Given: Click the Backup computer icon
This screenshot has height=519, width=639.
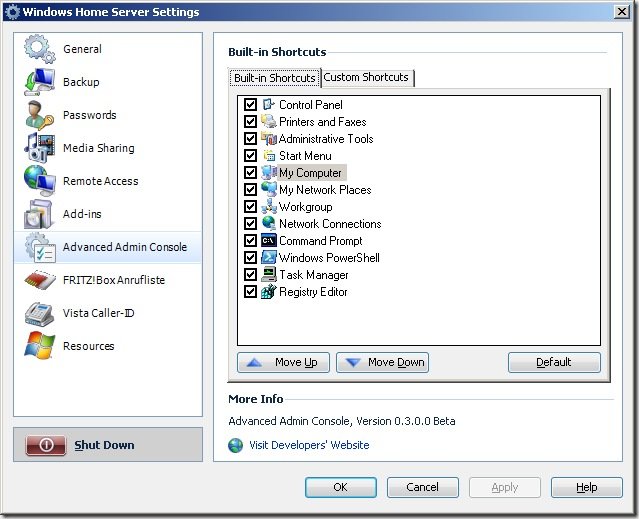Looking at the screenshot, I should click(39, 82).
